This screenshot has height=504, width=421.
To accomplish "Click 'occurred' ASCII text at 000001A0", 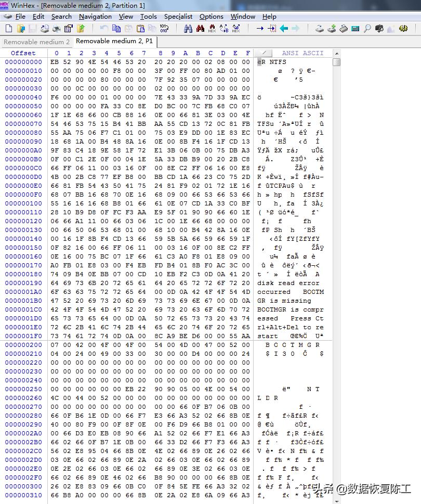I will 273,292.
